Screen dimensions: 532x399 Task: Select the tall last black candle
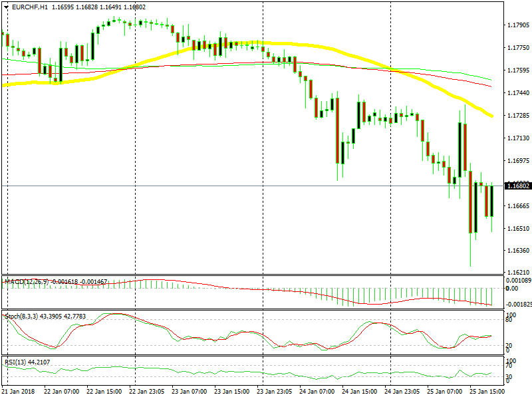(492, 201)
